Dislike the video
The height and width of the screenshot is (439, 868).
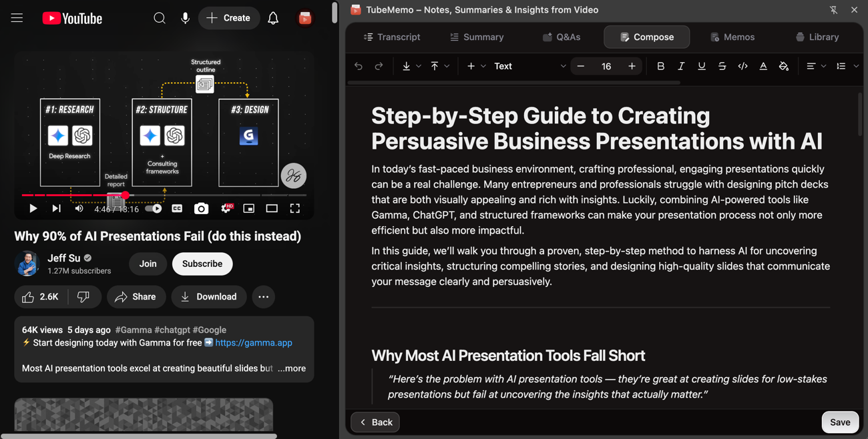pos(83,297)
